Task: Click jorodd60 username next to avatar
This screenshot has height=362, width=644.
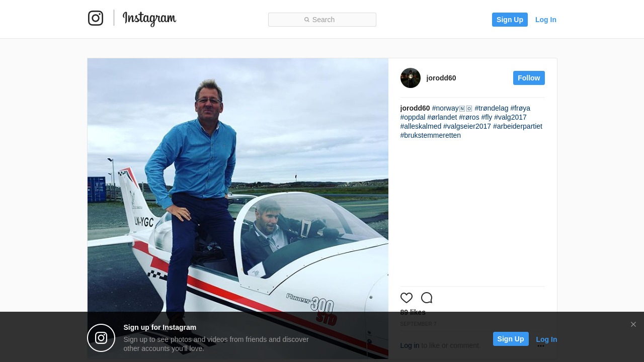Action: pos(441,78)
